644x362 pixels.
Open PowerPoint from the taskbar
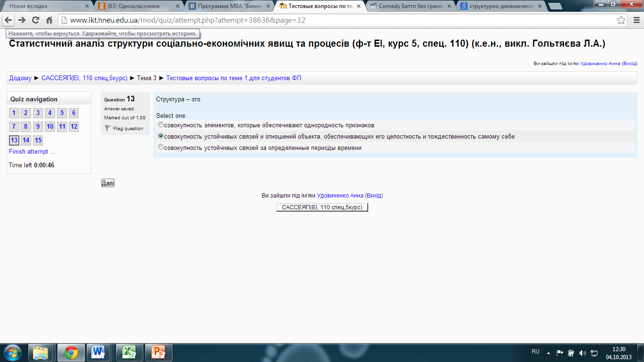coord(159,353)
